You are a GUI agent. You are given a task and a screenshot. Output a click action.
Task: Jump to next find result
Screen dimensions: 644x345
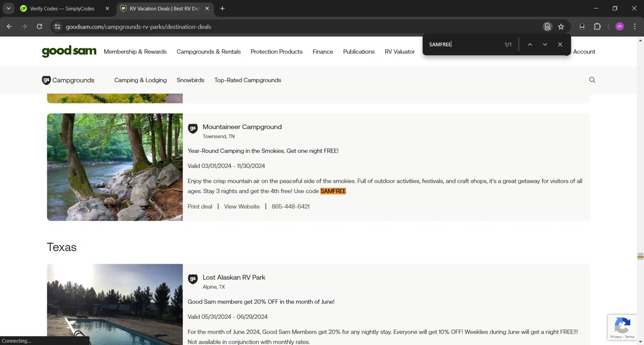pyautogui.click(x=545, y=45)
